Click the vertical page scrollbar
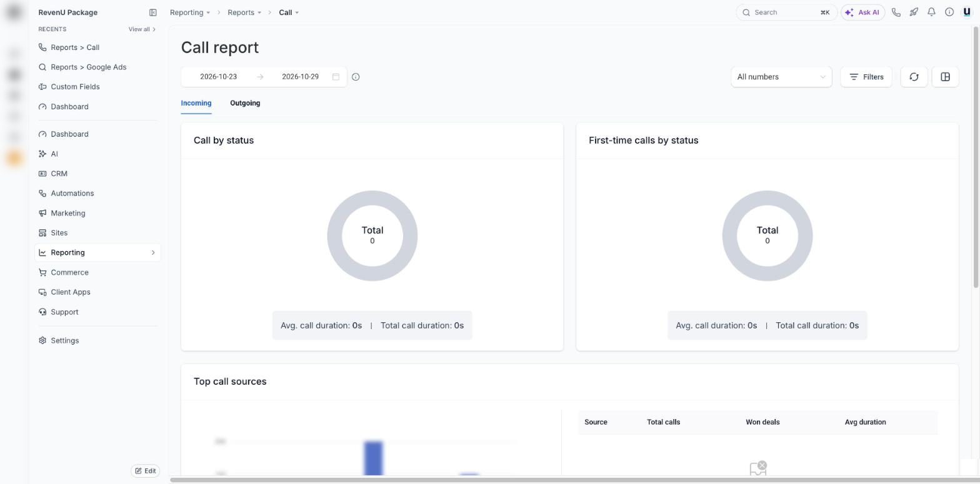 click(976, 156)
